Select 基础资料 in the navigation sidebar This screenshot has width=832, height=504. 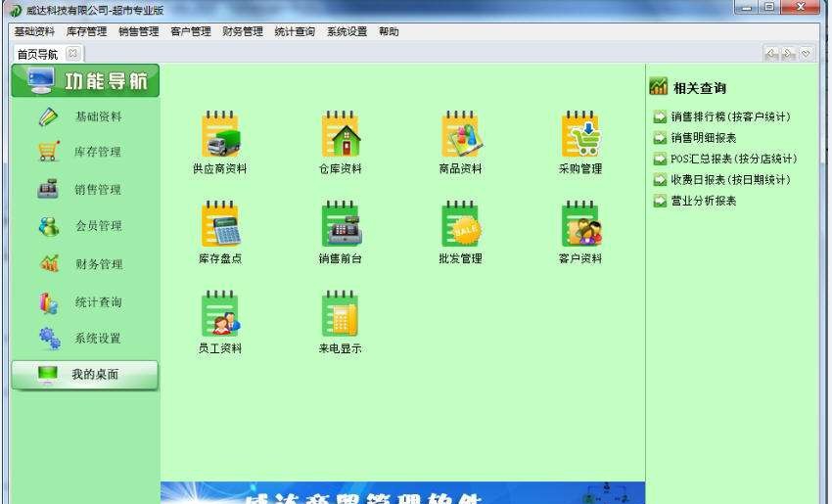[x=79, y=116]
